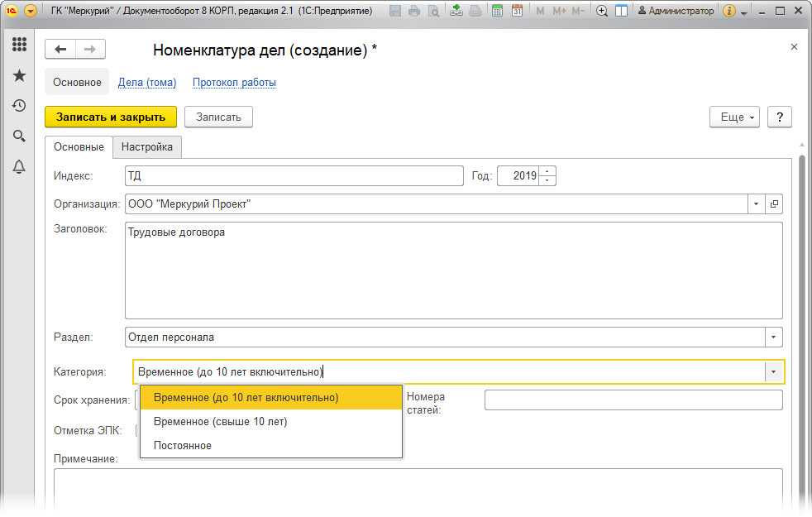Open Favorites via the star icon

click(19, 75)
